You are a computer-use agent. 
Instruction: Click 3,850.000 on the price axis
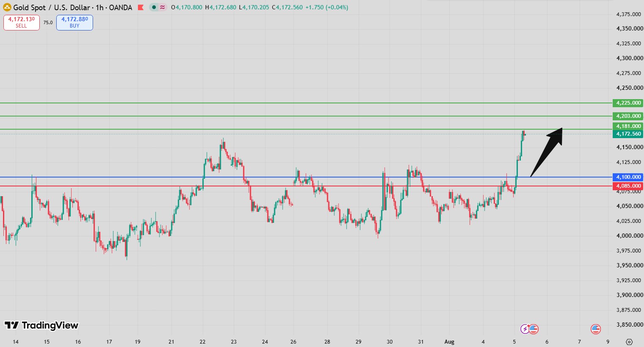click(x=630, y=325)
